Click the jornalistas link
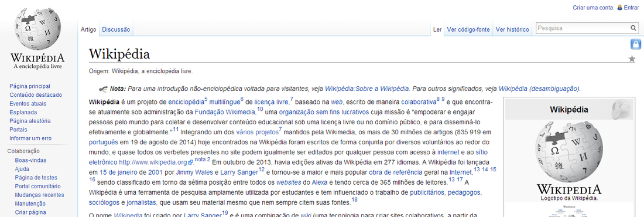644x217 pixels. (141, 202)
